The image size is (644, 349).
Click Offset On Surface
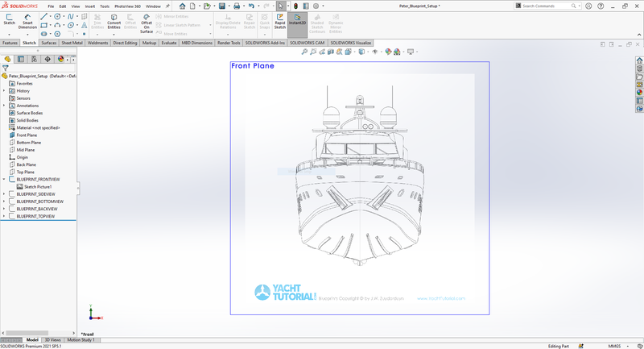pyautogui.click(x=147, y=23)
